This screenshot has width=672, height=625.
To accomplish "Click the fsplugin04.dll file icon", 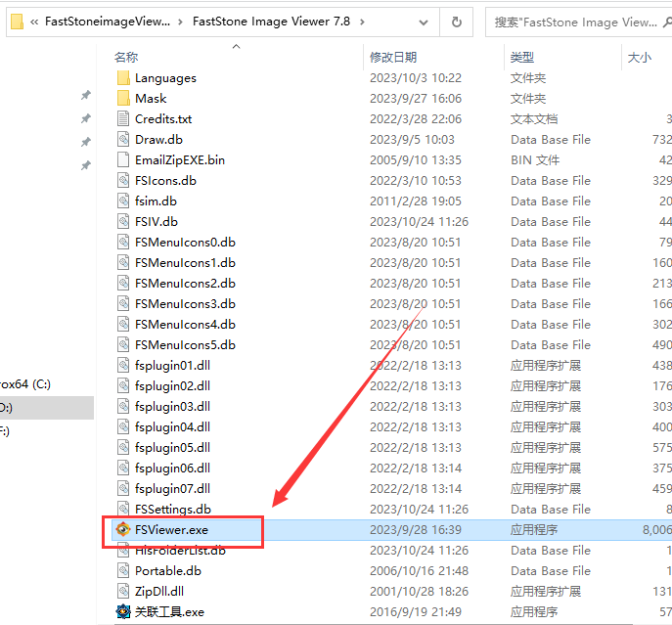I will coord(123,427).
